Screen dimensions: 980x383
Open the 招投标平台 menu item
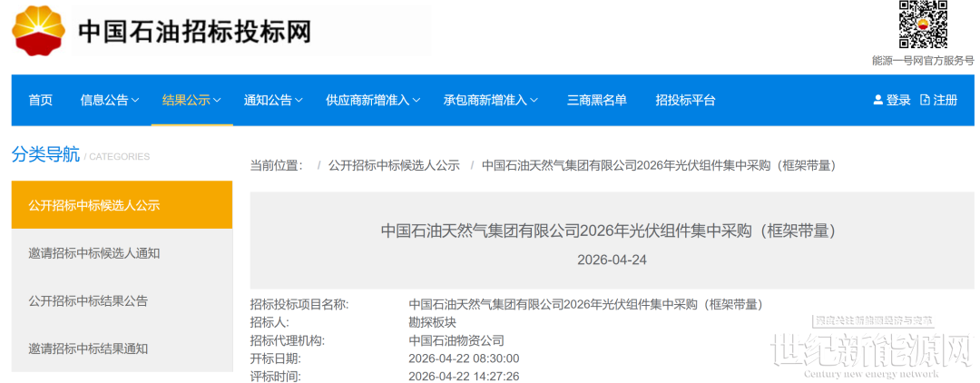point(685,100)
